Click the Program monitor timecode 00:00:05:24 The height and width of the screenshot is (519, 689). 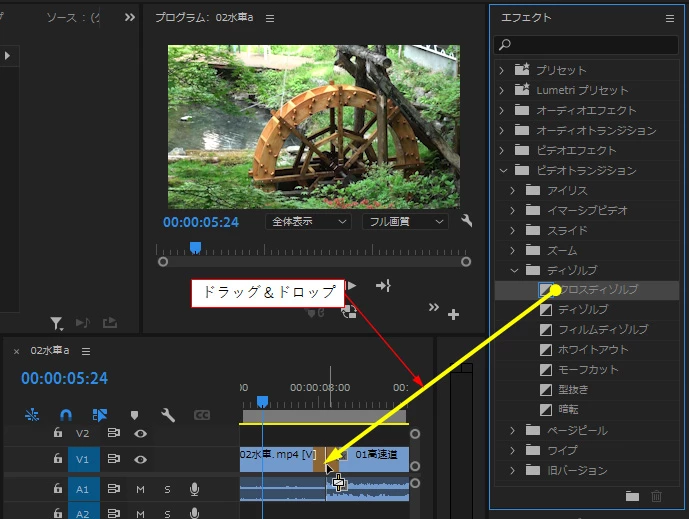201,222
